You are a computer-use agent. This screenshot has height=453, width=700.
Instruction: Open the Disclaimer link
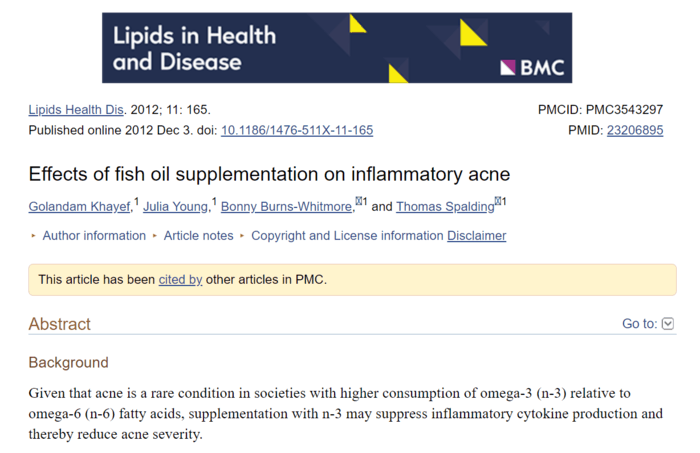click(x=476, y=236)
